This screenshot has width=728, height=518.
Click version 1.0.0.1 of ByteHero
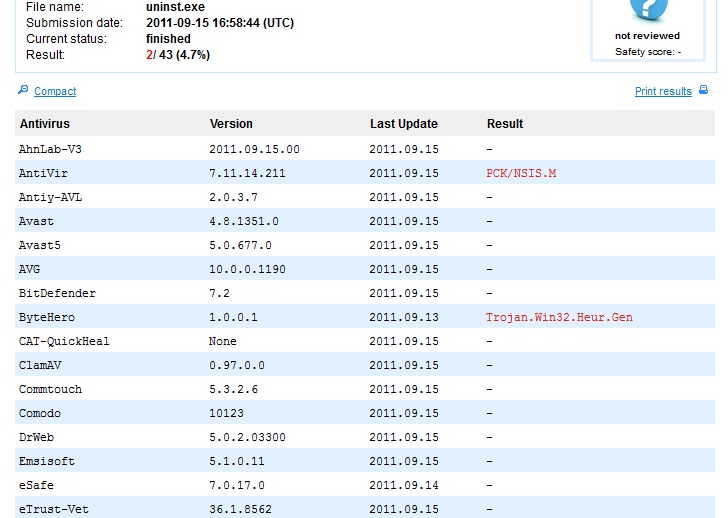click(233, 317)
